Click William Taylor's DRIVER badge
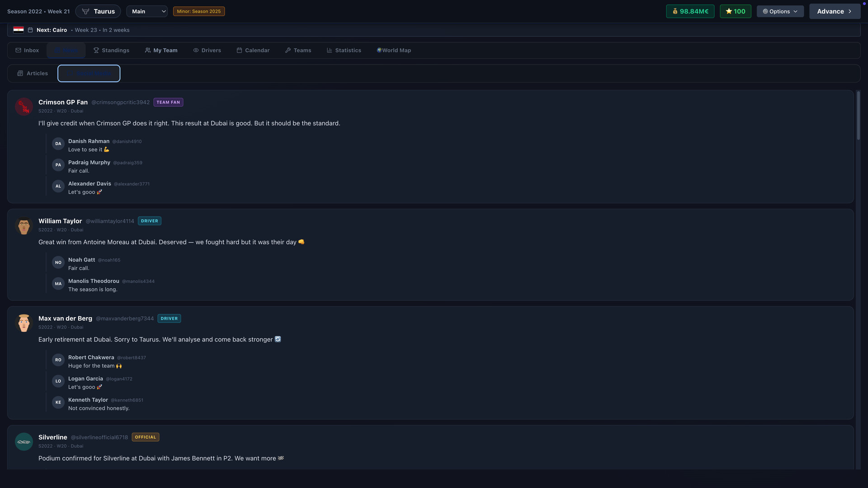 [150, 221]
